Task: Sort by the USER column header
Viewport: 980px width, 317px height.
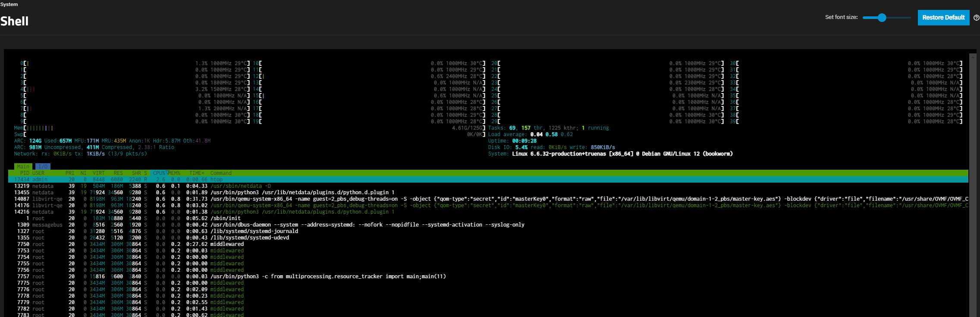Action: point(38,173)
